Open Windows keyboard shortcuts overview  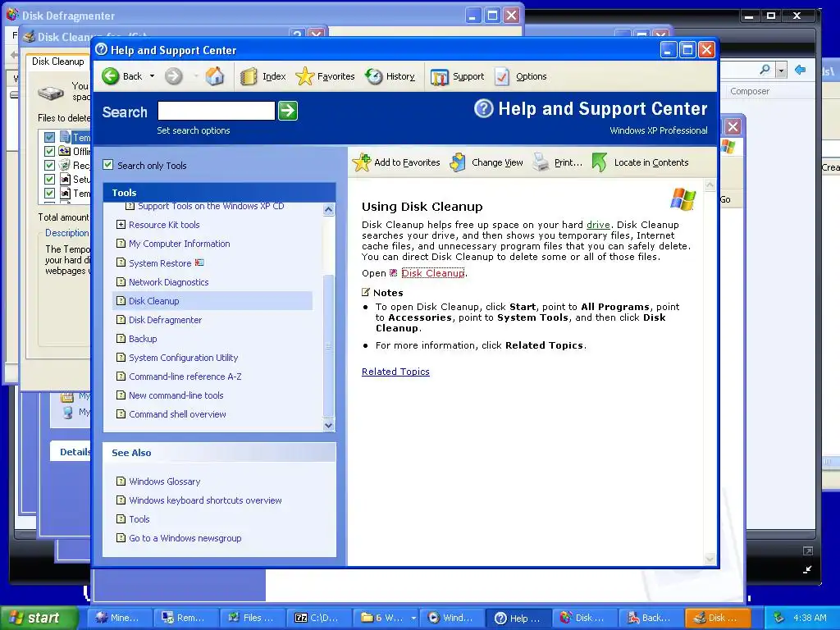click(205, 500)
